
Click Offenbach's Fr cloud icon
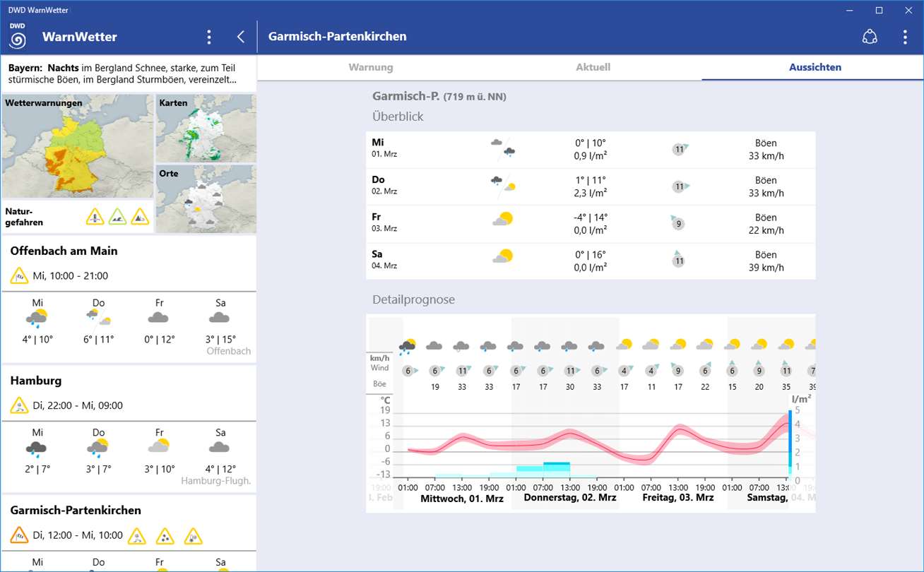[159, 318]
